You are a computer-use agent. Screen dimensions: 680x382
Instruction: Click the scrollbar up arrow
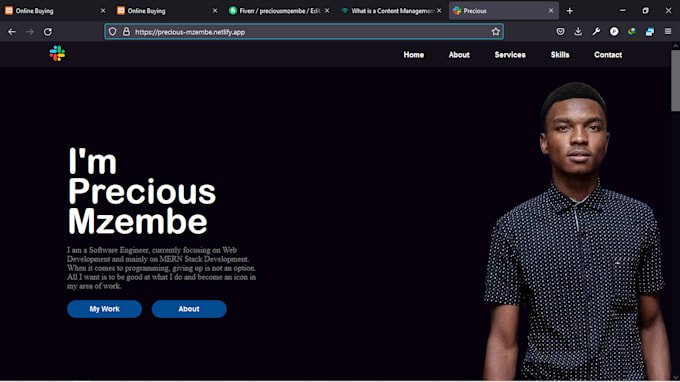(675, 45)
